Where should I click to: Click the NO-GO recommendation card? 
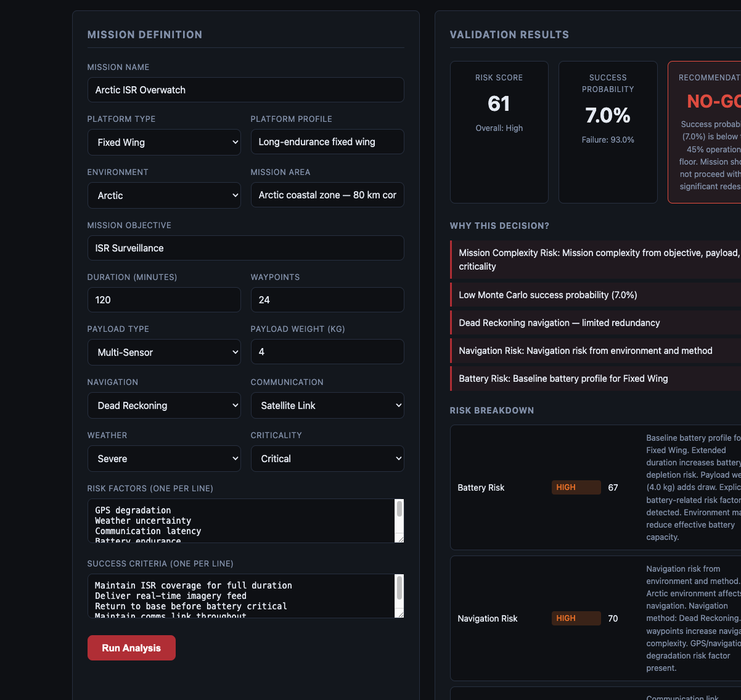pyautogui.click(x=705, y=132)
